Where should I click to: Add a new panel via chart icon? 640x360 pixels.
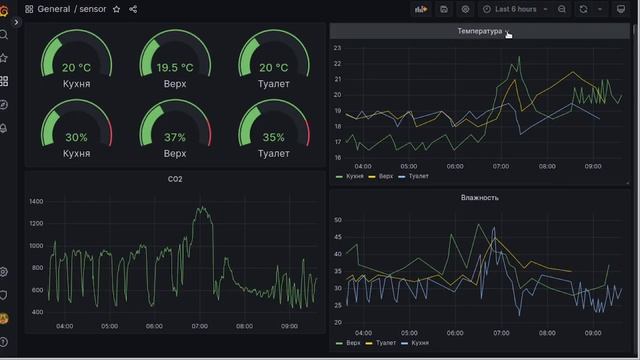click(x=421, y=9)
